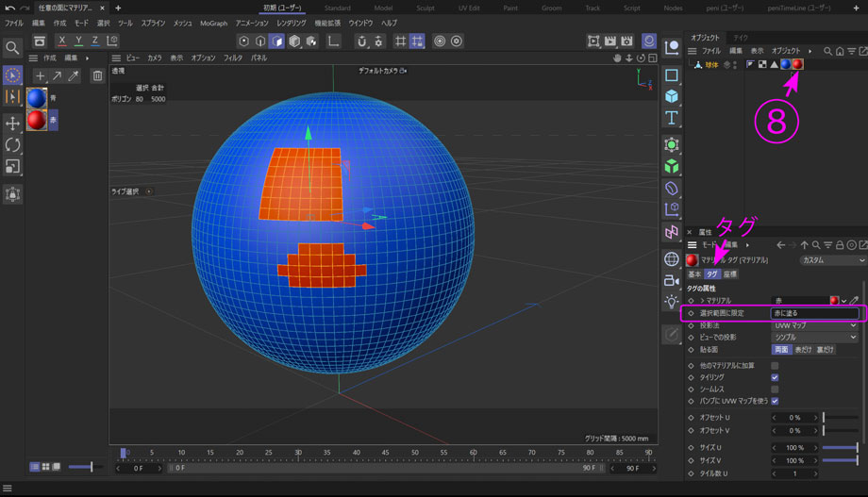Uncheck the タイリング checkbox

coord(775,377)
